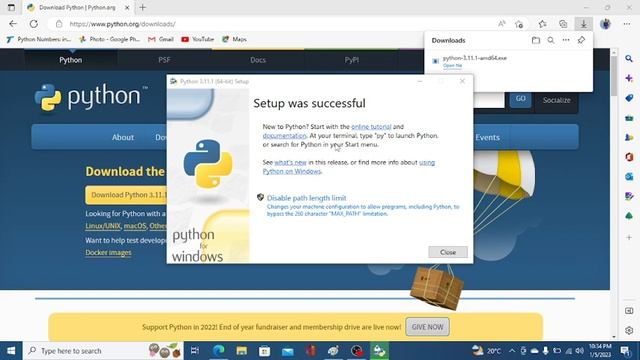This screenshot has width=640, height=360.
Task: Open downloads folder icon in Downloads panel
Action: [536, 40]
